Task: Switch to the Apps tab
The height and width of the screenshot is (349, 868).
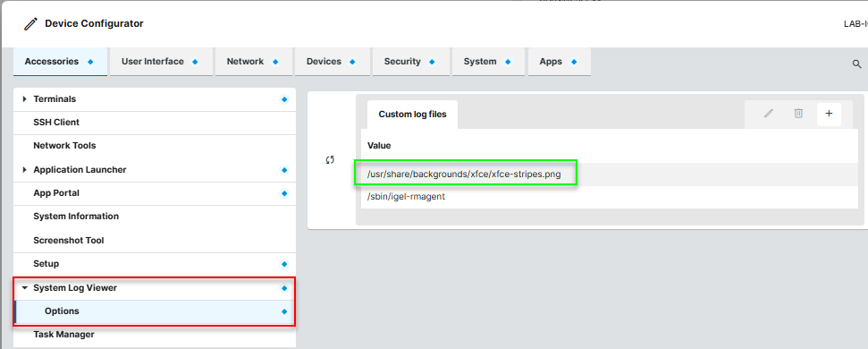Action: coord(559,62)
